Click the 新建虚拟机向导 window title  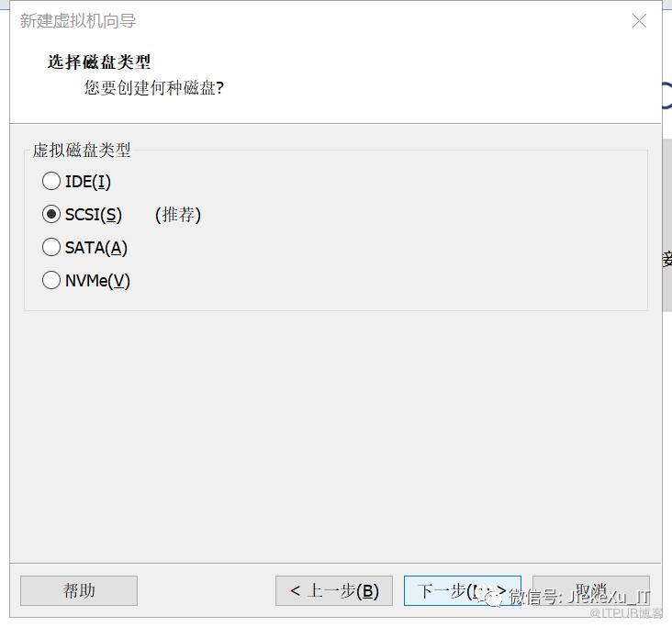pos(78,21)
